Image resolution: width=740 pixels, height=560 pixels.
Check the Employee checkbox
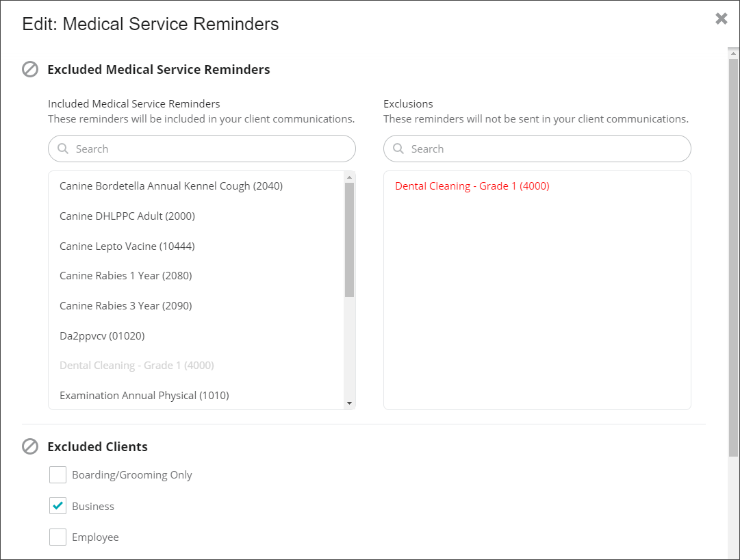(x=58, y=537)
